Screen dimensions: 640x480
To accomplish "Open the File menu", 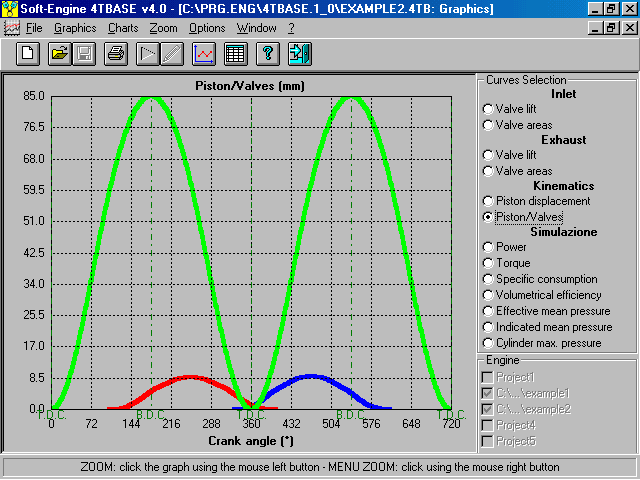I will pyautogui.click(x=34, y=28).
